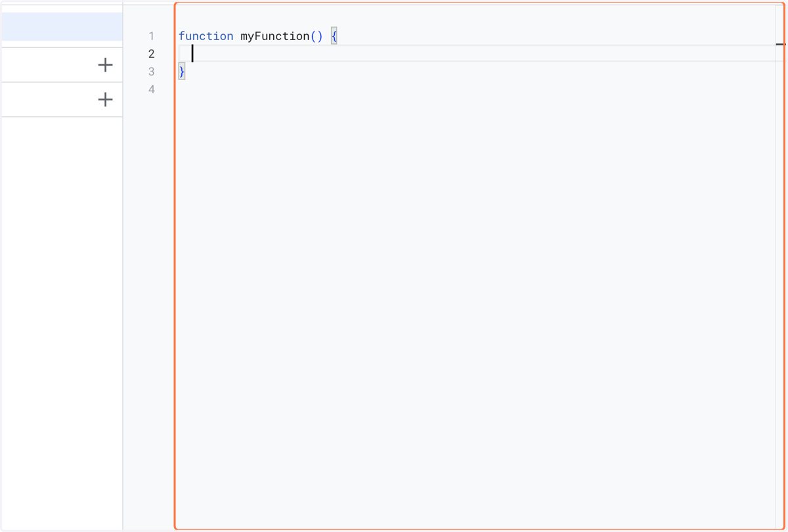Click the closing curly brace in the code
Image resolution: width=788 pixels, height=532 pixels.
tap(182, 72)
